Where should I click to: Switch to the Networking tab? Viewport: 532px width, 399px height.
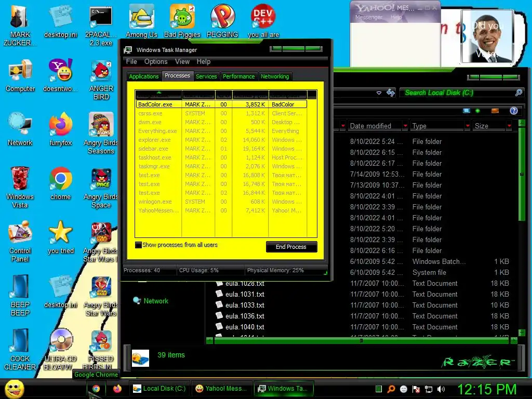pyautogui.click(x=275, y=76)
